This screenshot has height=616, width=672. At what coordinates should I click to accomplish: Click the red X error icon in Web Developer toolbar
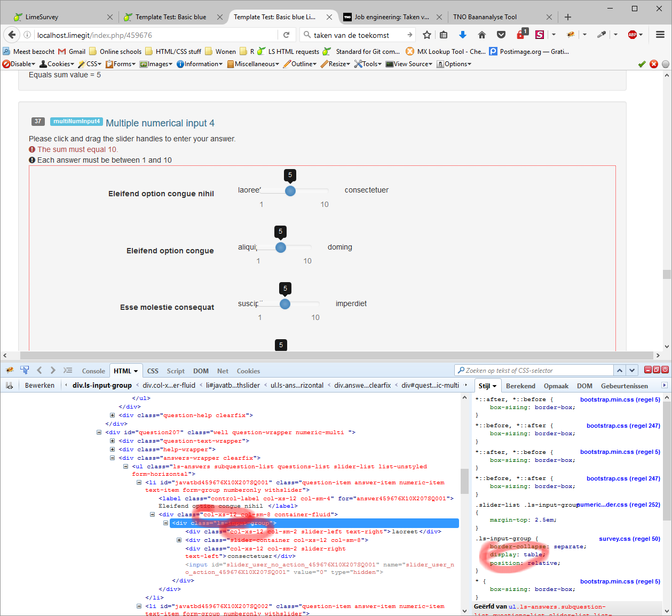coord(654,64)
